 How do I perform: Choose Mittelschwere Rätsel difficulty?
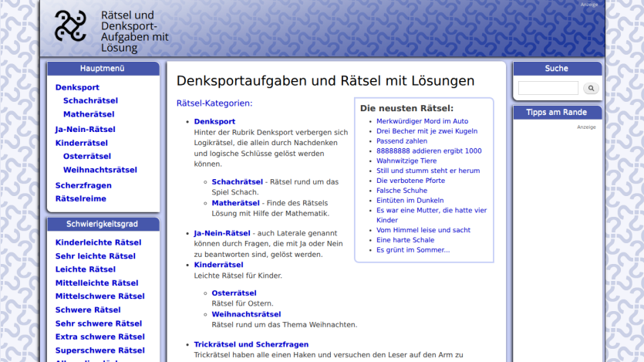point(99,296)
